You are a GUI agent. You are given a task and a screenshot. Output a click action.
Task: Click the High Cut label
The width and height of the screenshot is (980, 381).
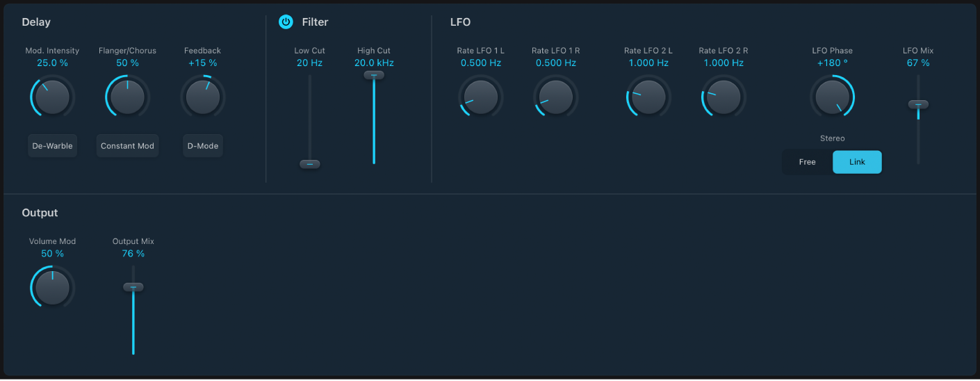[374, 51]
